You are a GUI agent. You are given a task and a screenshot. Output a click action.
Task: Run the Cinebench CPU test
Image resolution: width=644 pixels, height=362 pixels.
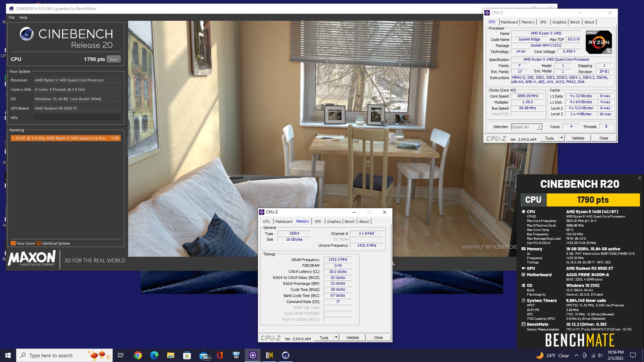point(114,59)
